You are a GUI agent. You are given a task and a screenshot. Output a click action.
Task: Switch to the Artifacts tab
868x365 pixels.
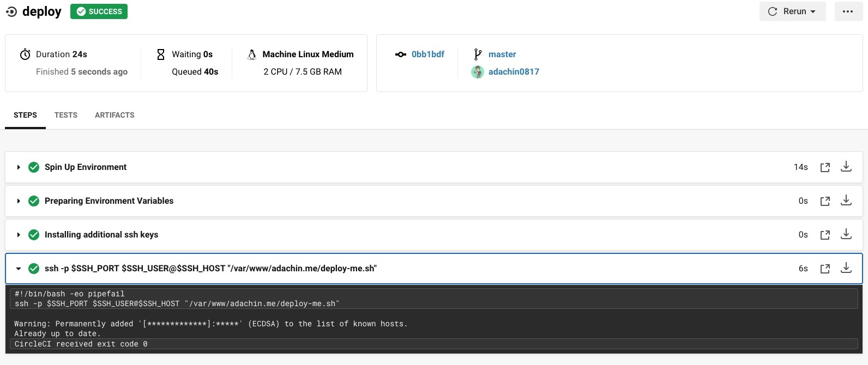click(114, 115)
